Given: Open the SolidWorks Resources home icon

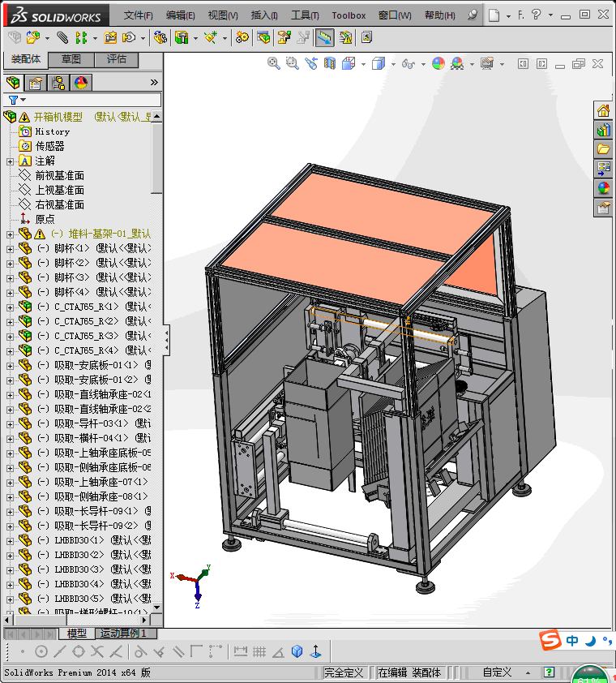Looking at the screenshot, I should tap(603, 111).
